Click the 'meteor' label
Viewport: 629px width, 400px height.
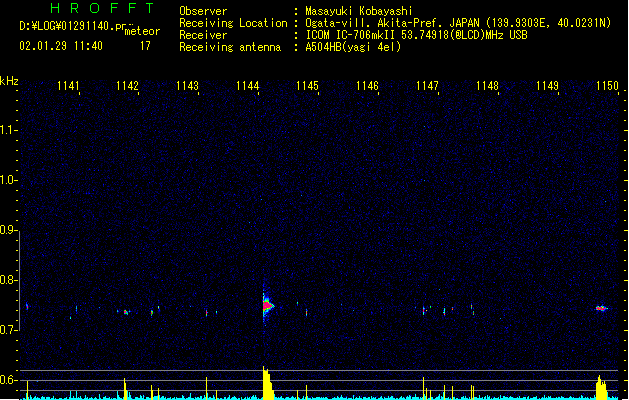pyautogui.click(x=142, y=31)
